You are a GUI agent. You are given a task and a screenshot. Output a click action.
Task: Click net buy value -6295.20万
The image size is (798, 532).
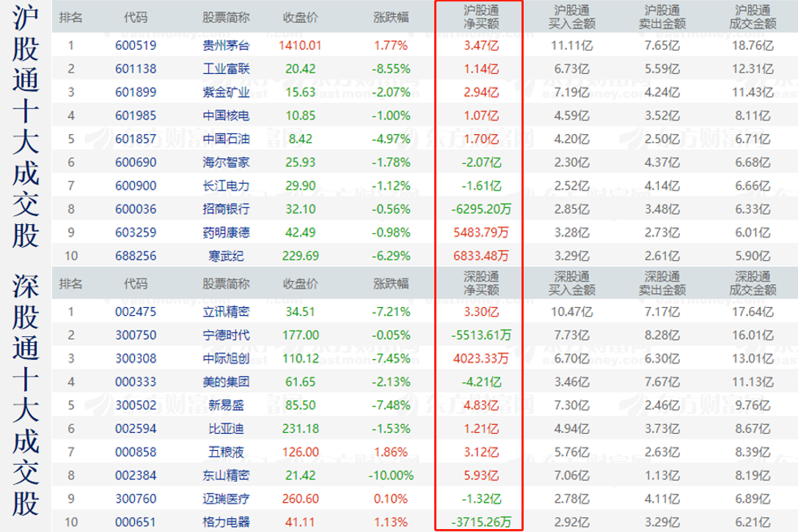(x=481, y=209)
